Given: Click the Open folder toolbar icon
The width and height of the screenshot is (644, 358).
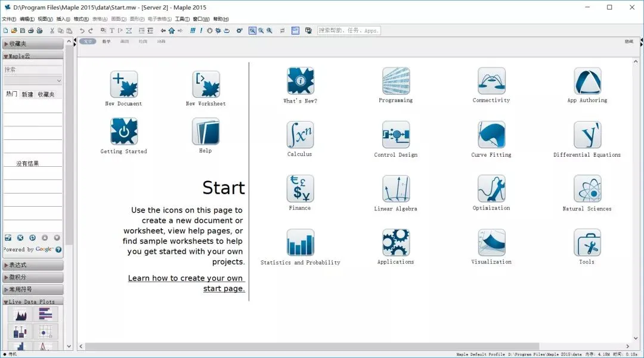Looking at the screenshot, I should point(14,30).
